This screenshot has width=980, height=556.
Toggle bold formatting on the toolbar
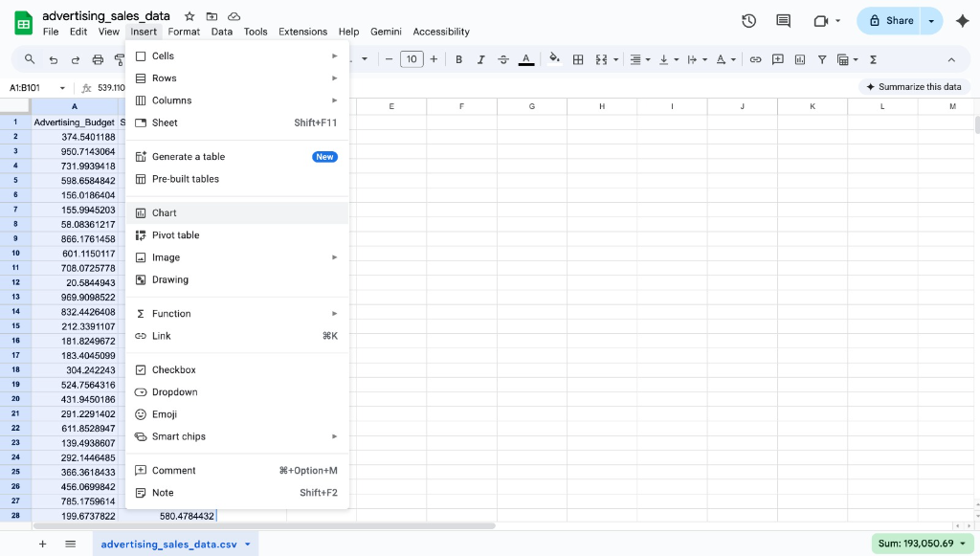(x=458, y=58)
